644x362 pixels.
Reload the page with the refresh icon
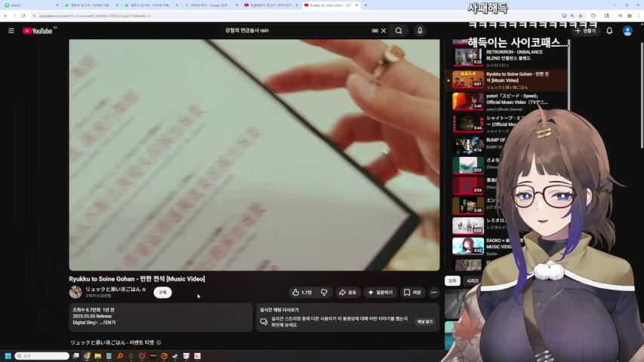(23, 16)
